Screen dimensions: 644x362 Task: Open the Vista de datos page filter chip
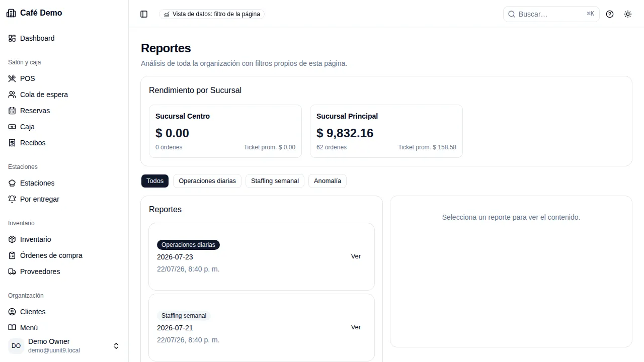pyautogui.click(x=212, y=14)
